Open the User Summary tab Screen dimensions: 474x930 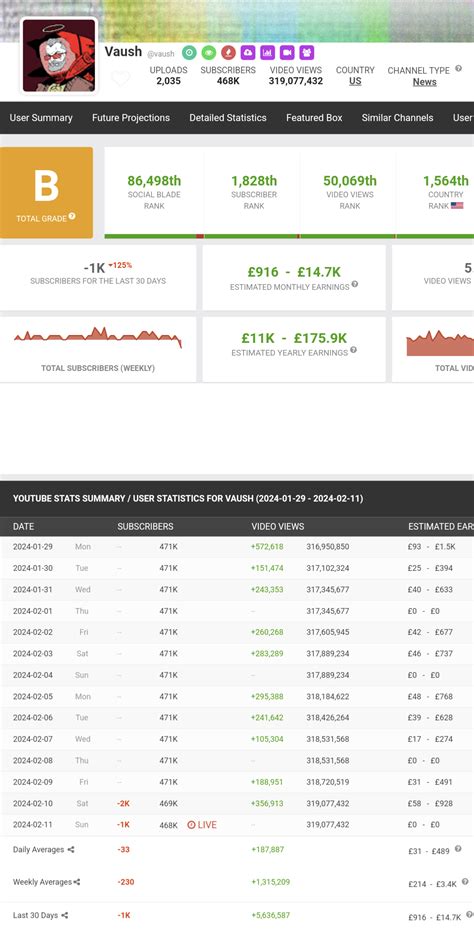(41, 117)
